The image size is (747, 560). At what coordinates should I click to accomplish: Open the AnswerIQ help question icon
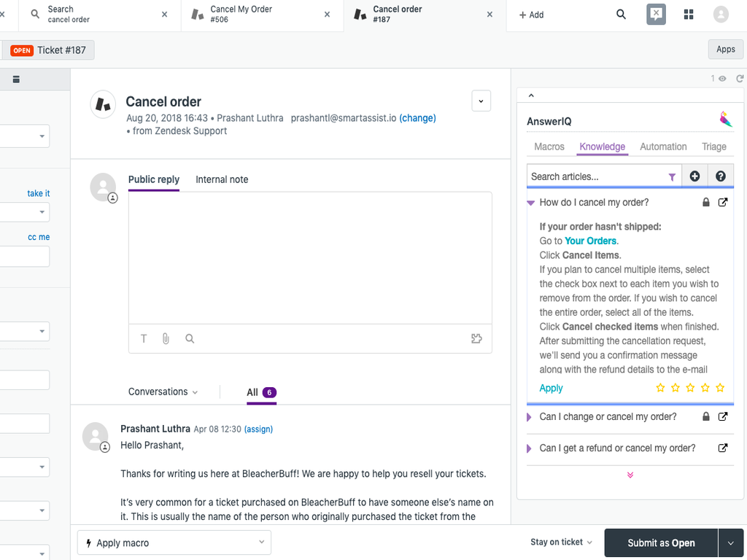click(x=721, y=176)
